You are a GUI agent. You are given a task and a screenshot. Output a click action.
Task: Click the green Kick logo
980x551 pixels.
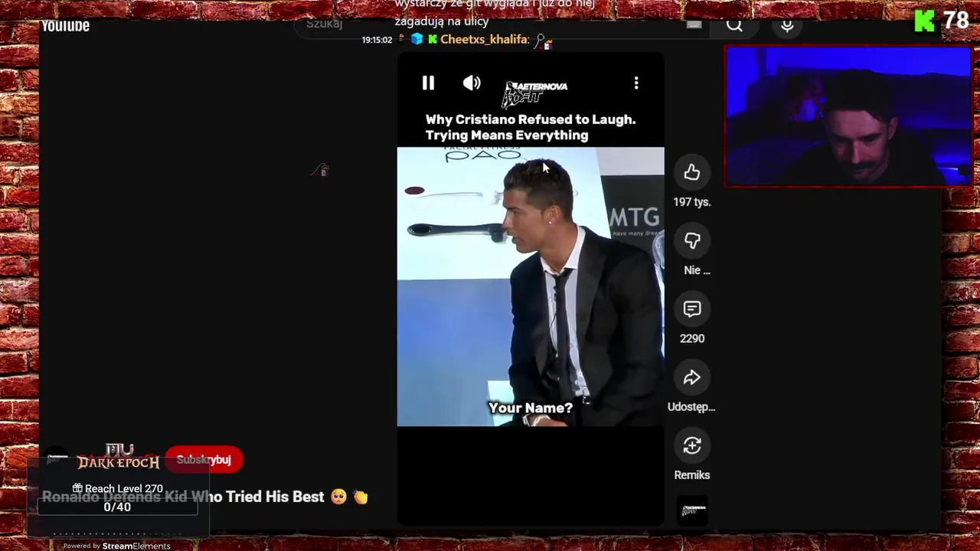[924, 21]
